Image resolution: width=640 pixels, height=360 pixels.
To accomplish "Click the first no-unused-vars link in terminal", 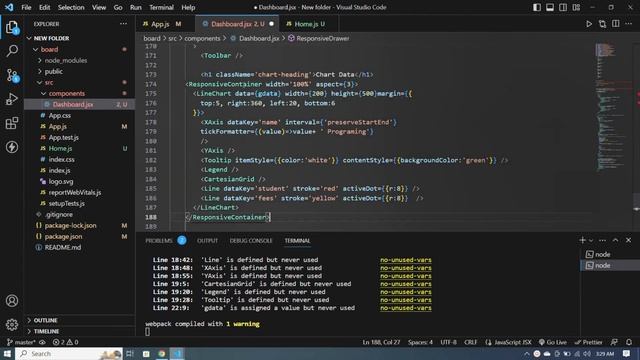I will (406, 260).
